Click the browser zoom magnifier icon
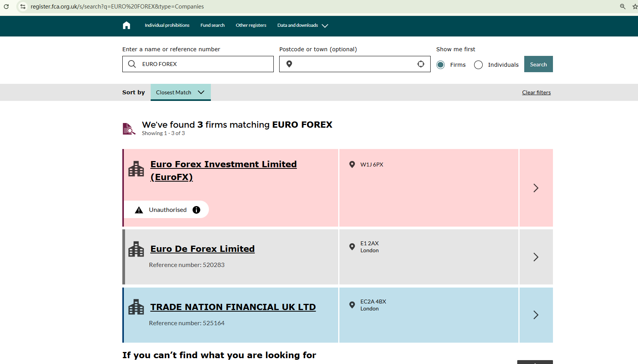 point(622,7)
